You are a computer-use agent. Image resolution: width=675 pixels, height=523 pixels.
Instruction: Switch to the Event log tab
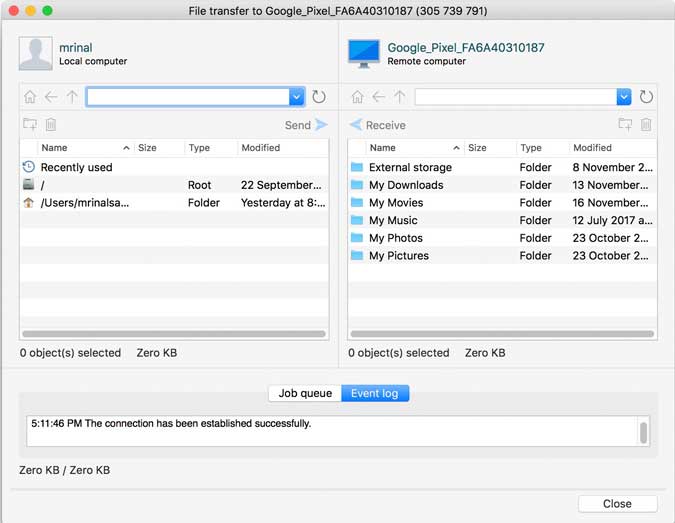click(375, 393)
